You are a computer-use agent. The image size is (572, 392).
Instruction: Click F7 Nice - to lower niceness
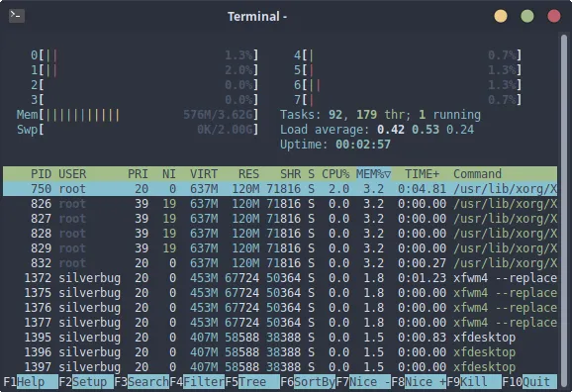363,382
